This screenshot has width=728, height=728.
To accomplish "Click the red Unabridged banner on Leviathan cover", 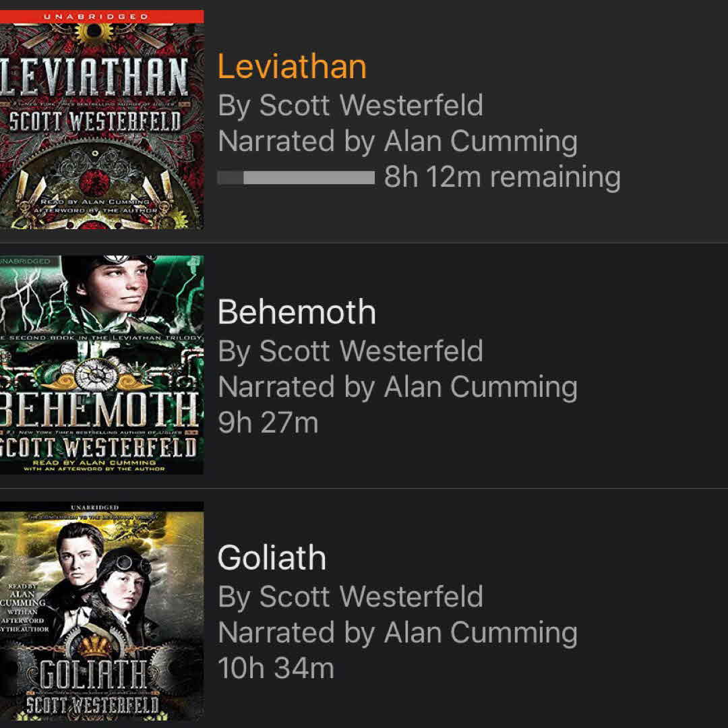I will 101,16.
